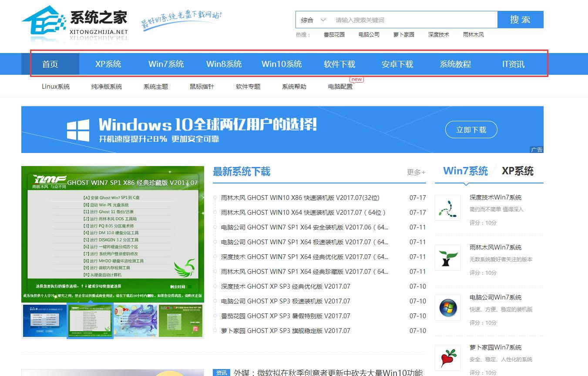
Task: Open the Win10系统 navigation menu
Action: click(282, 64)
